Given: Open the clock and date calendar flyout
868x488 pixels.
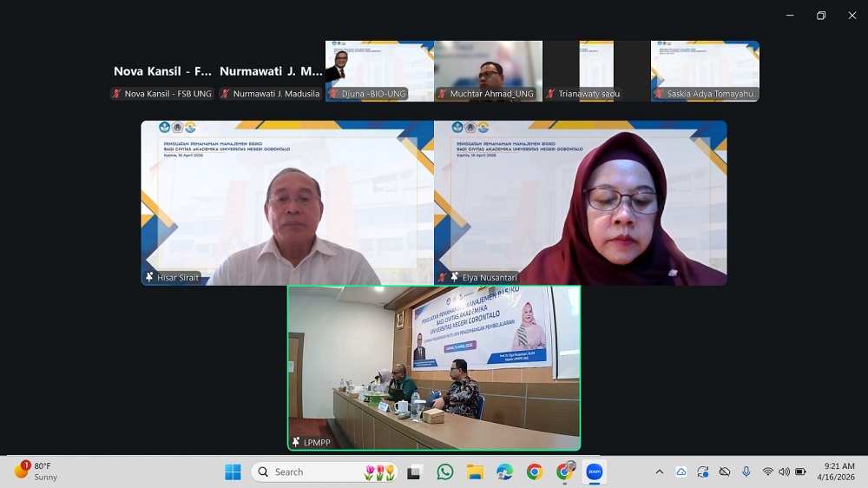Looking at the screenshot, I should tap(839, 472).
